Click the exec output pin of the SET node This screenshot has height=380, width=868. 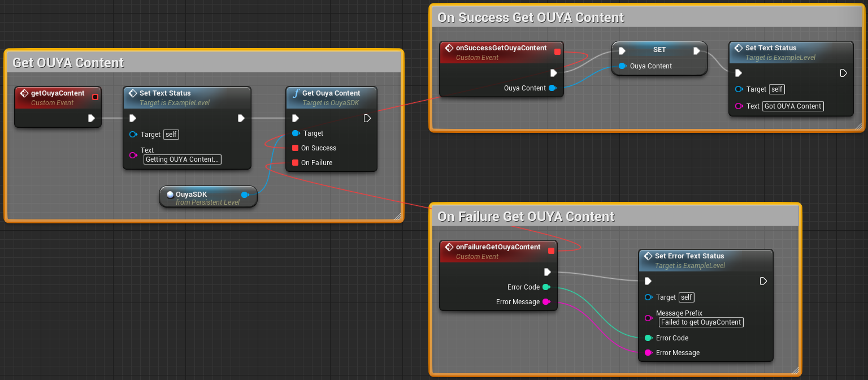pos(697,51)
